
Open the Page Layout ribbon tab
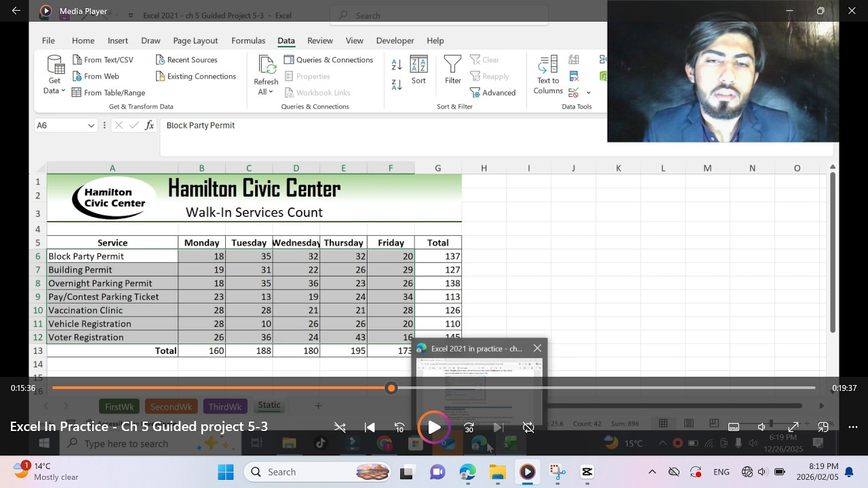pos(195,41)
